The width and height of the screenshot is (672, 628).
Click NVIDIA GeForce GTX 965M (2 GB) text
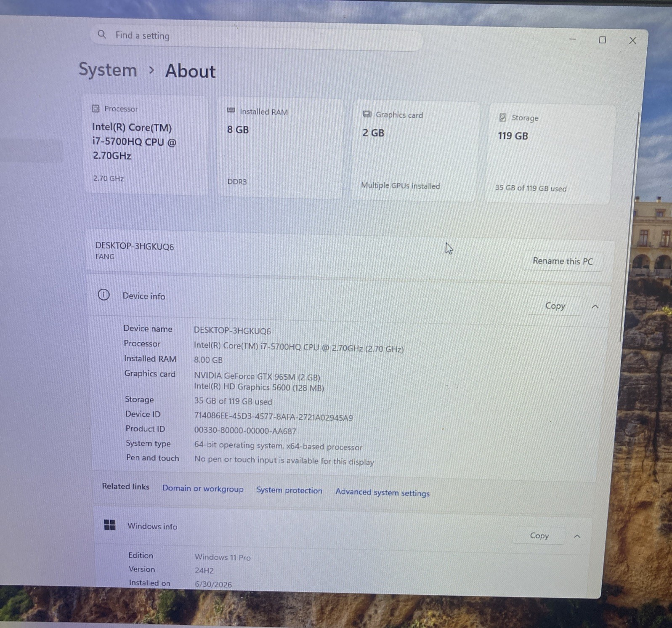point(257,376)
